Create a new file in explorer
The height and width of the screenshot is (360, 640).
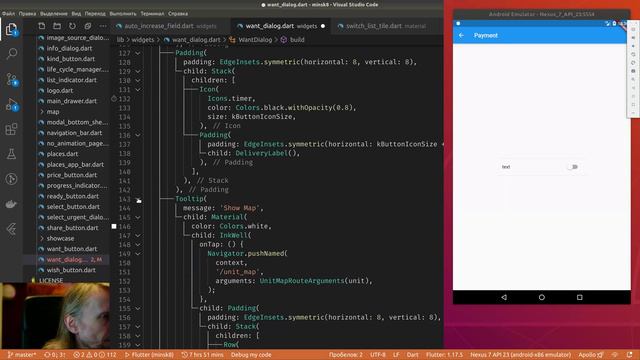[x=42, y=26]
